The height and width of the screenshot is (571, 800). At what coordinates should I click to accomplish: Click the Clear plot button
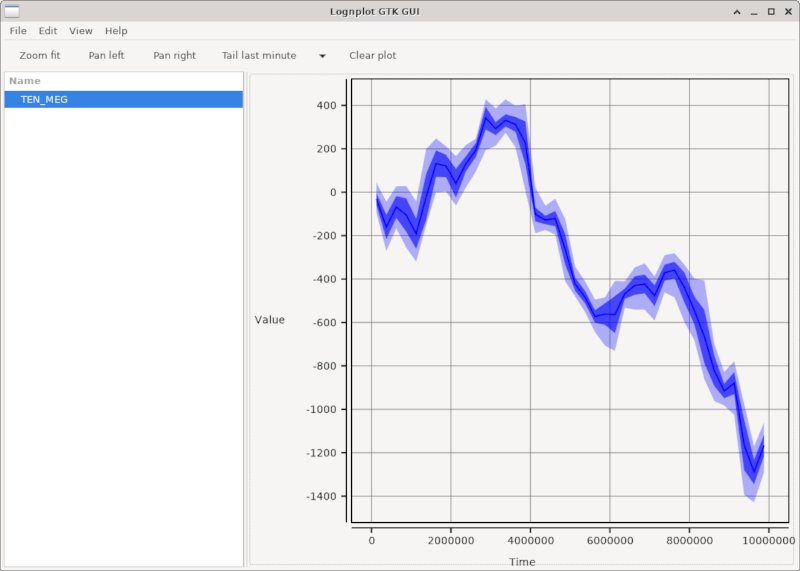pos(372,55)
